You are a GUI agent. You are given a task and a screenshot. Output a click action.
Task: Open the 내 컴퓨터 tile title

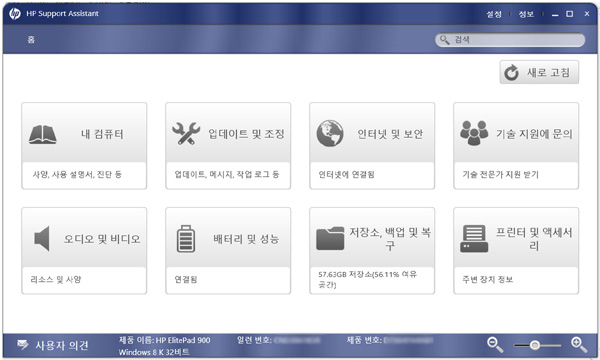point(102,134)
